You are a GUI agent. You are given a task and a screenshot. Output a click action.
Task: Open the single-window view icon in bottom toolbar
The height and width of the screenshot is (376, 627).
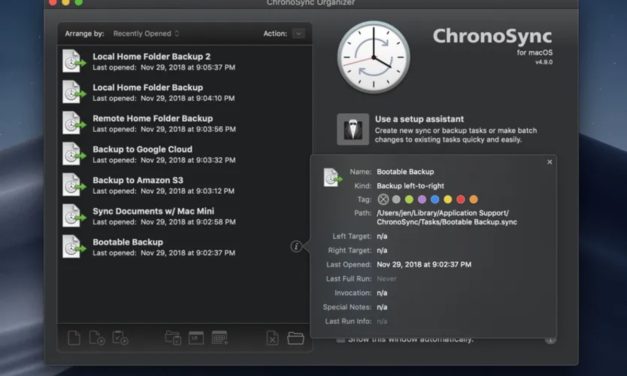click(196, 338)
